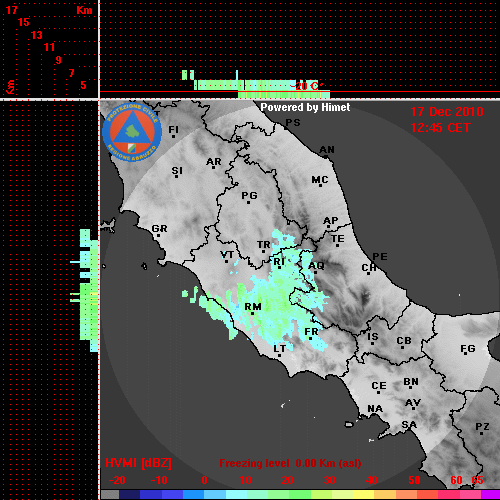This screenshot has height=500, width=500.
Task: Click the 7 km height axis label
Action: (x=71, y=73)
